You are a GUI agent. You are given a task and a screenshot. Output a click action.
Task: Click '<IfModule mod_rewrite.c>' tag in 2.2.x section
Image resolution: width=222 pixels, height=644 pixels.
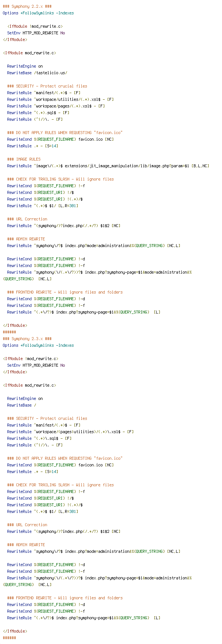click(29, 53)
